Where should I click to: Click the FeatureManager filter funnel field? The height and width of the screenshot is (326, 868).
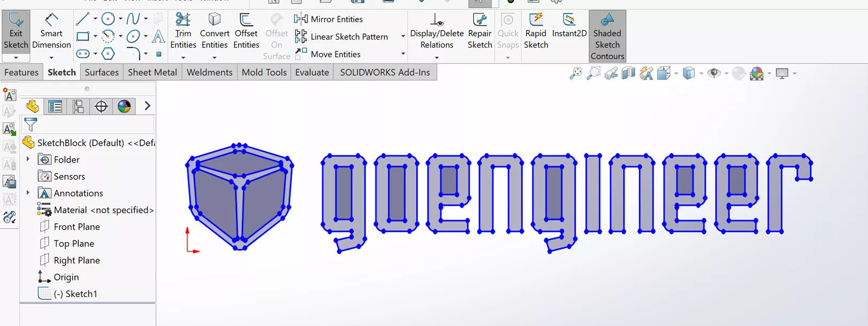(88, 125)
